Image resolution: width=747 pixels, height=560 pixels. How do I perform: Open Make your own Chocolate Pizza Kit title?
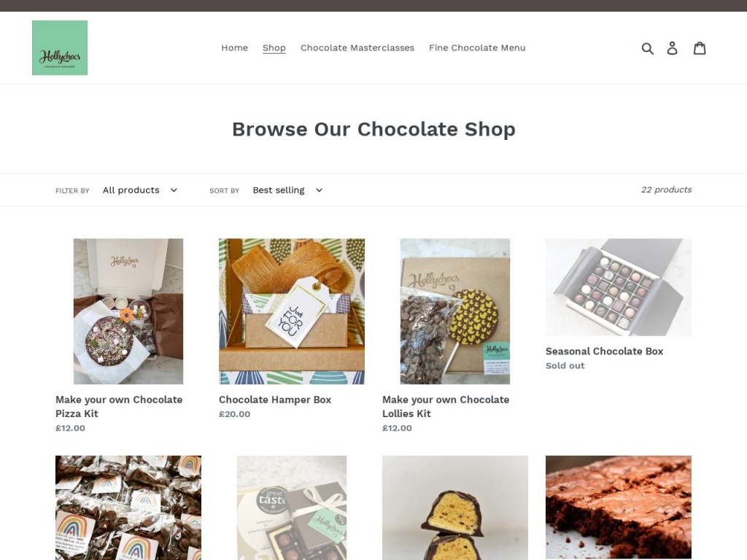pos(119,407)
